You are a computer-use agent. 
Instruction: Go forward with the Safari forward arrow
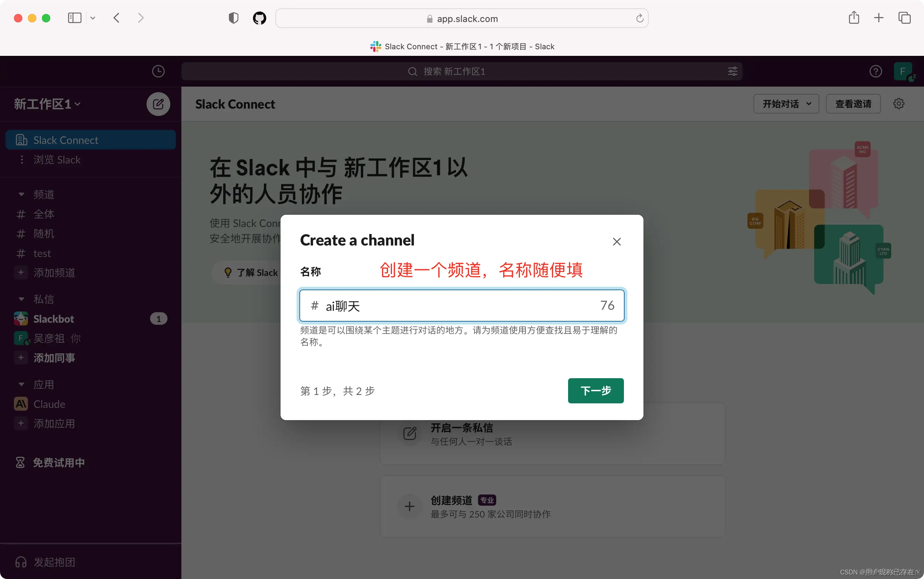tap(141, 18)
